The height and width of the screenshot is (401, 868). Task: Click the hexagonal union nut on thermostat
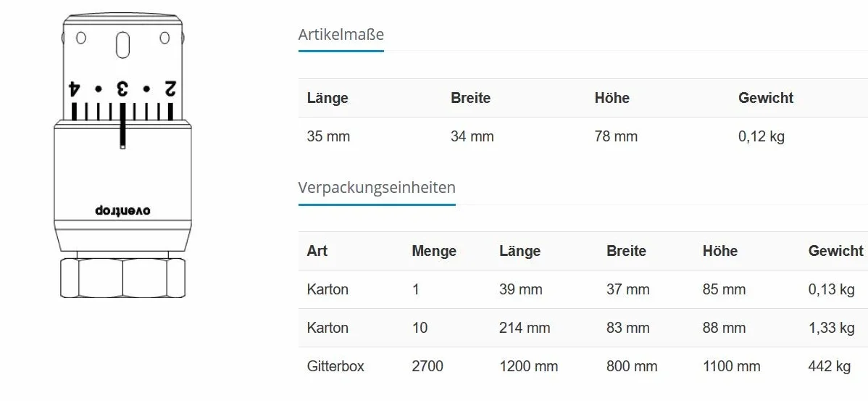pos(122,278)
